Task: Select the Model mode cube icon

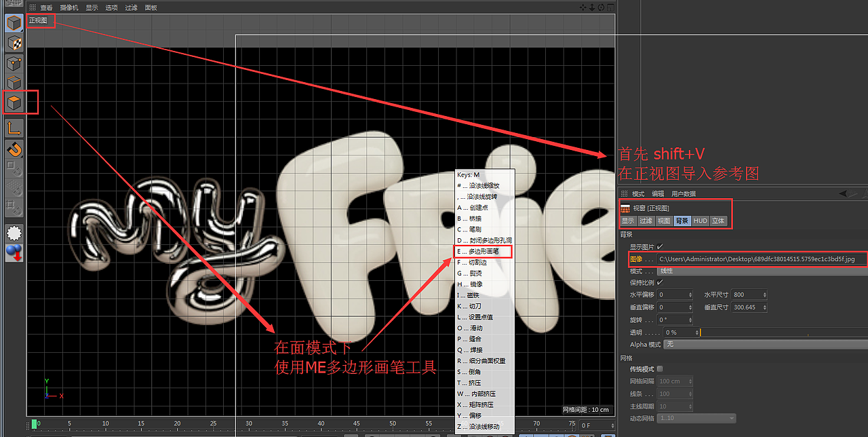Action: coord(14,23)
